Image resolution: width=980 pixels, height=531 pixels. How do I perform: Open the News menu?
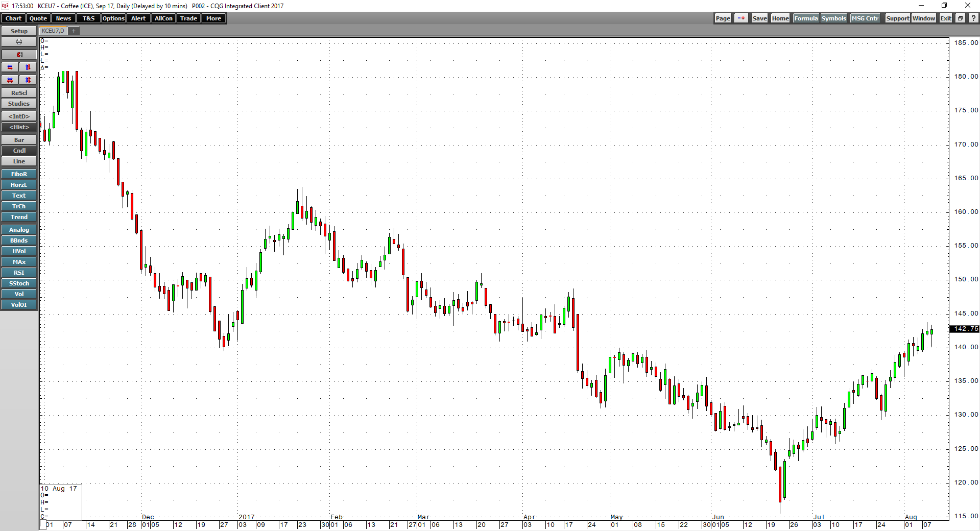point(63,18)
